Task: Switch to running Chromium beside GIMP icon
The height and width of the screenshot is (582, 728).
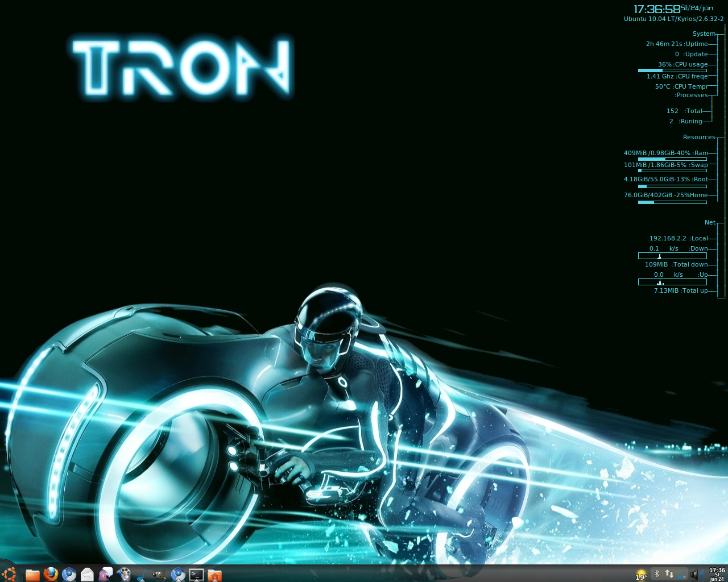Action: tap(178, 575)
